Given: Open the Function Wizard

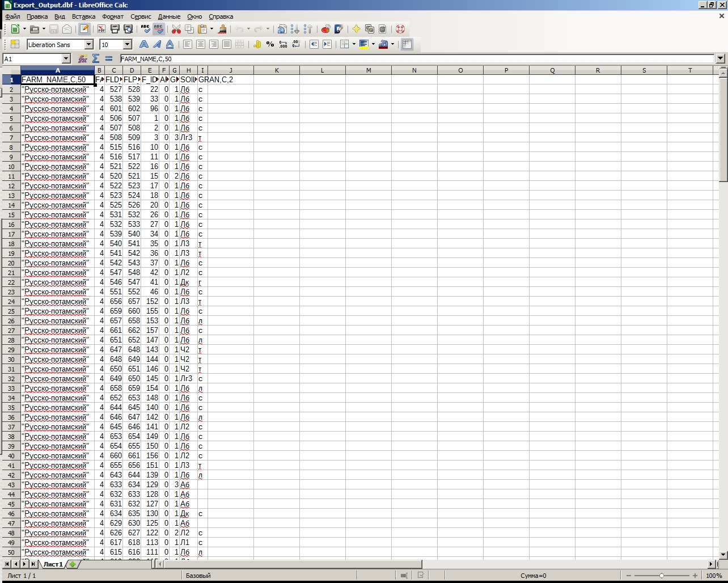Looking at the screenshot, I should [x=83, y=58].
